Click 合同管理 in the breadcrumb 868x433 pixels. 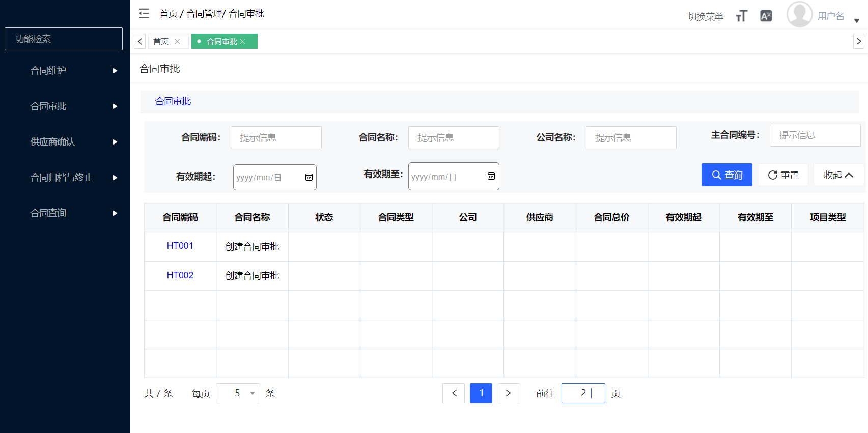click(204, 14)
